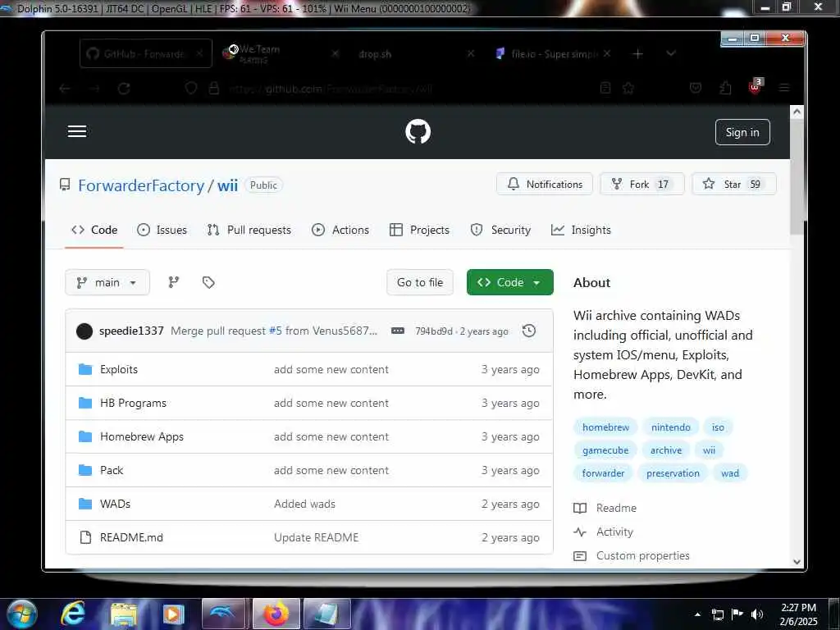Click the Pack folder icon
Viewport: 840px width, 630px height.
coord(85,470)
